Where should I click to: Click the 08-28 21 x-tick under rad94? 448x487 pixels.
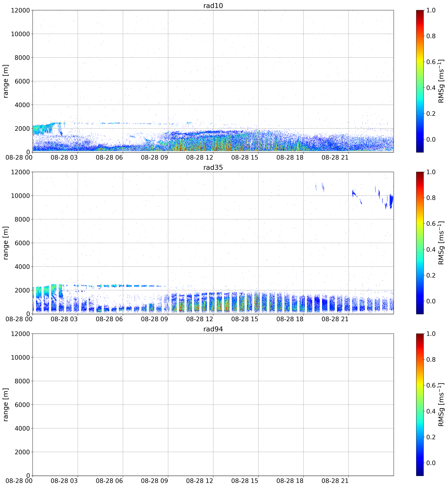click(335, 481)
